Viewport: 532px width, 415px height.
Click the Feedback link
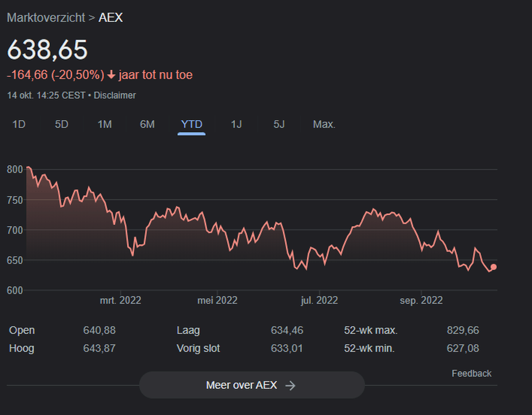click(x=472, y=373)
